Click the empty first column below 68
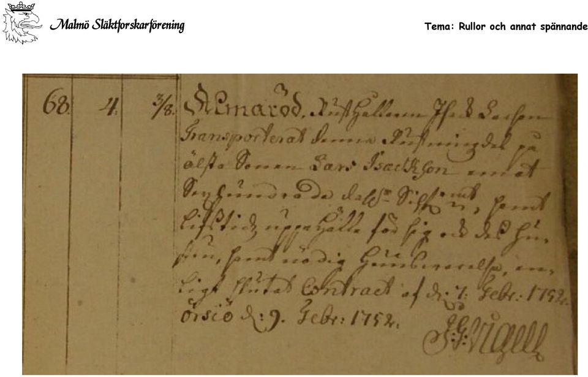Screen dimensions: 588x377 (47, 244)
